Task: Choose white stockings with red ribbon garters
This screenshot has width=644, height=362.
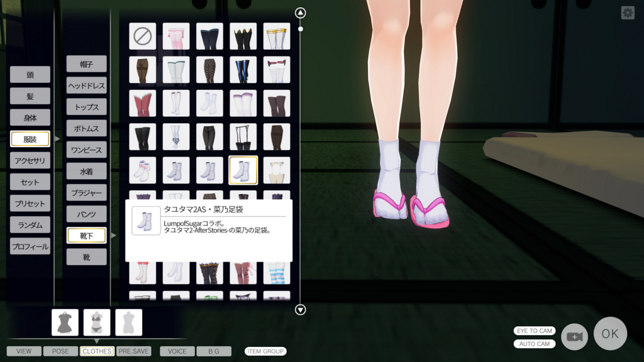Action: click(x=277, y=70)
